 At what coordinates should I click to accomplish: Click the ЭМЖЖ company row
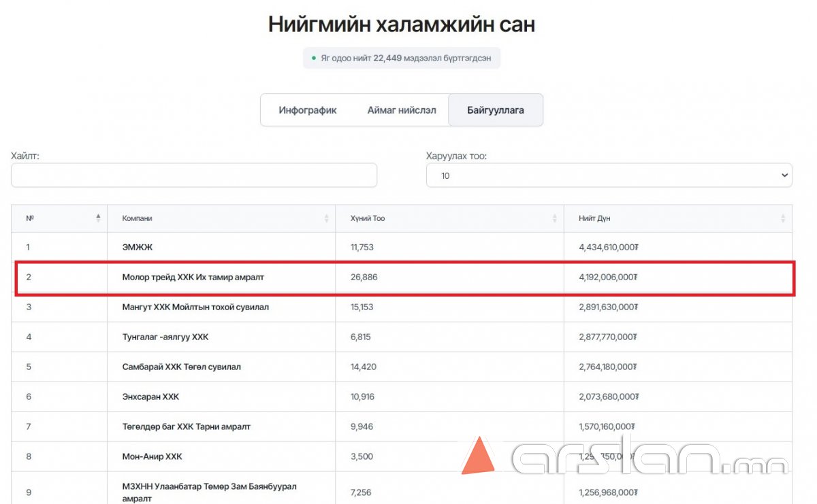click(x=138, y=248)
